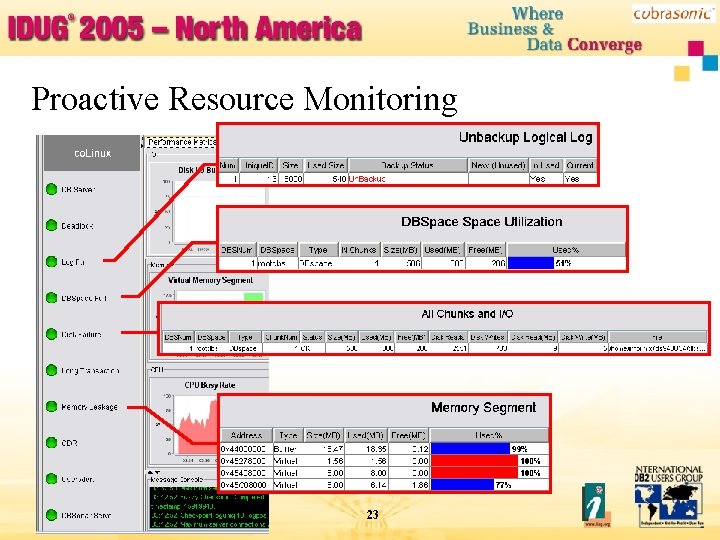Click Used(MB) header in DBSpace Space Utilization
This screenshot has width=720, height=540.
point(443,250)
